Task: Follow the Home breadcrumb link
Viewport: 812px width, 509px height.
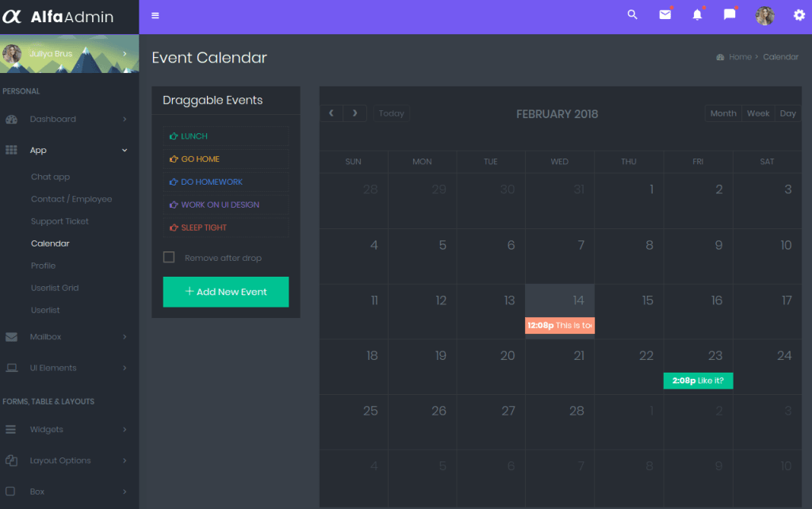Action: (740, 57)
